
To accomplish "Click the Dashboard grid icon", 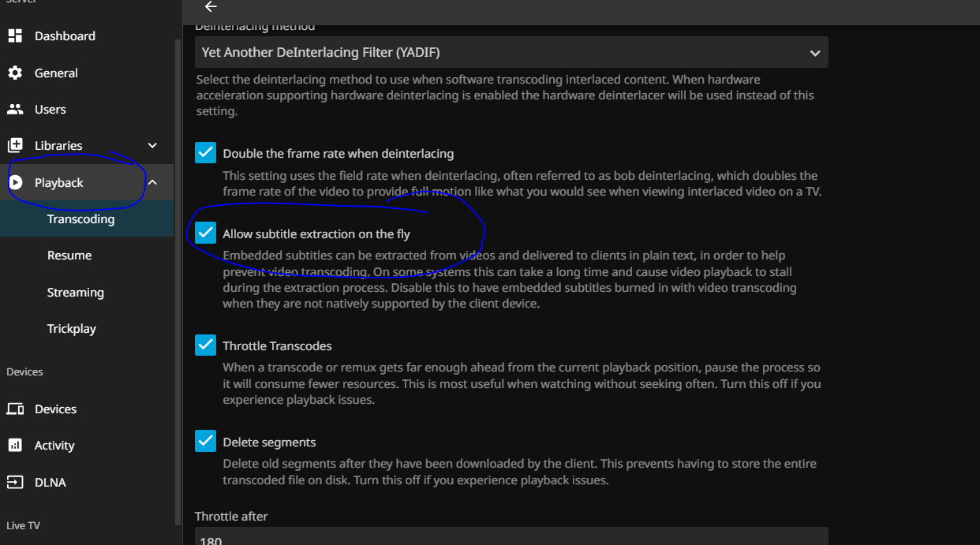I will (x=15, y=36).
